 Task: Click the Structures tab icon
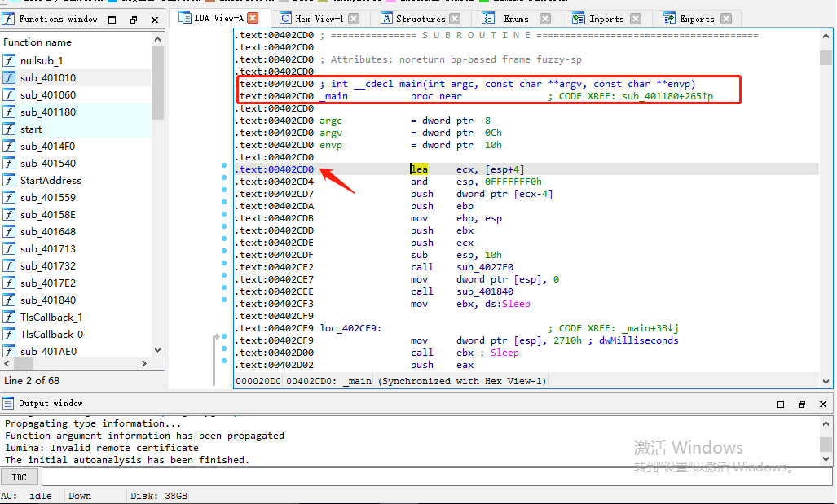(x=386, y=18)
